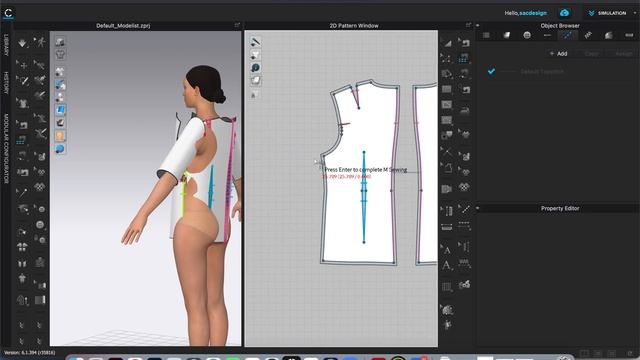Select the diagonal line tool in 2D toolbar

[464, 209]
